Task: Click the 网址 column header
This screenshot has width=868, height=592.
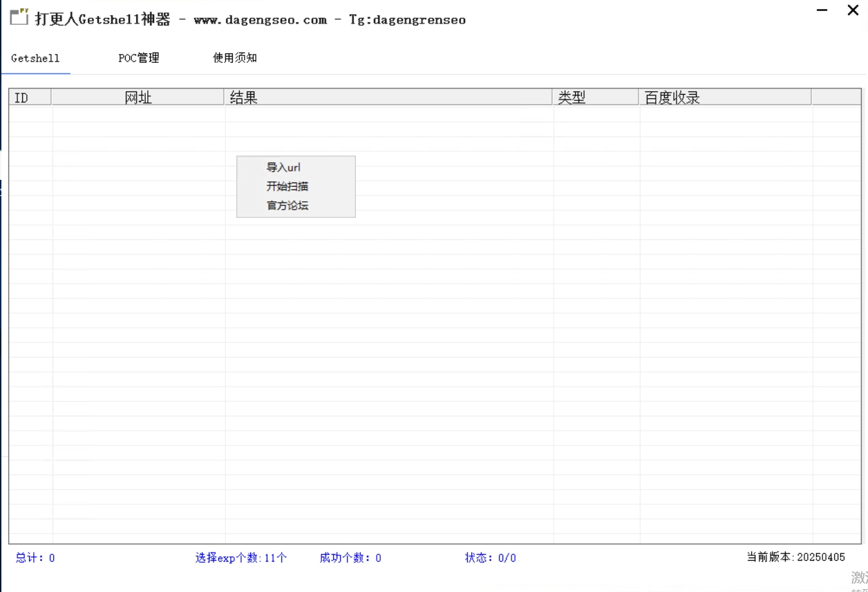Action: tap(138, 98)
